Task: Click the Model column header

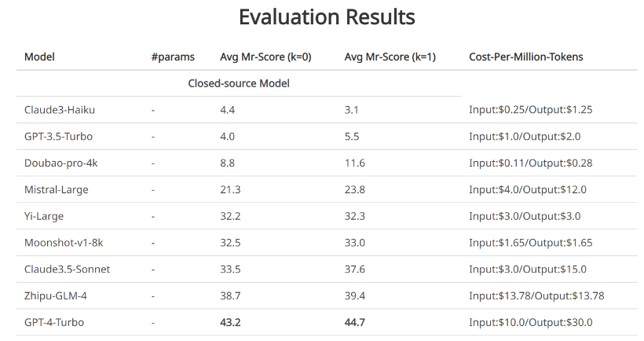Action: pyautogui.click(x=39, y=57)
